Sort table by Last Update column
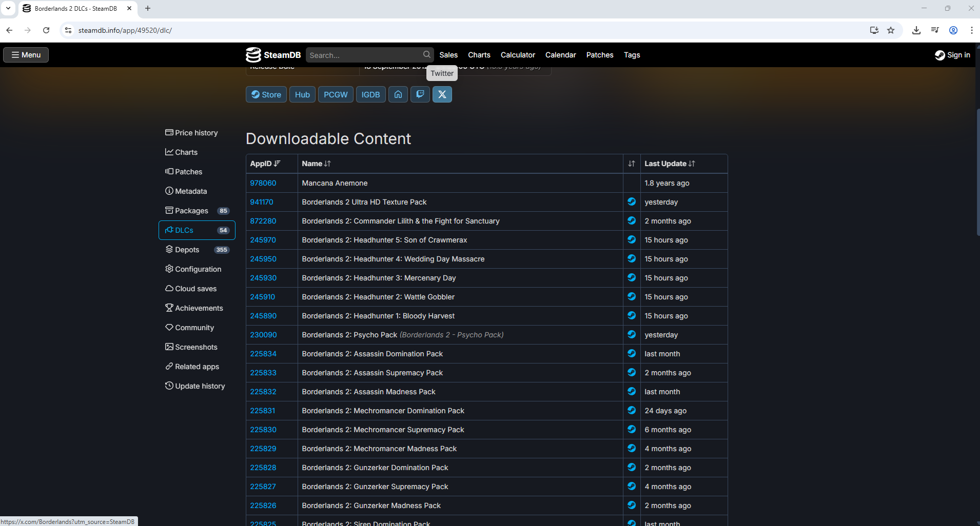980x526 pixels. [684, 164]
